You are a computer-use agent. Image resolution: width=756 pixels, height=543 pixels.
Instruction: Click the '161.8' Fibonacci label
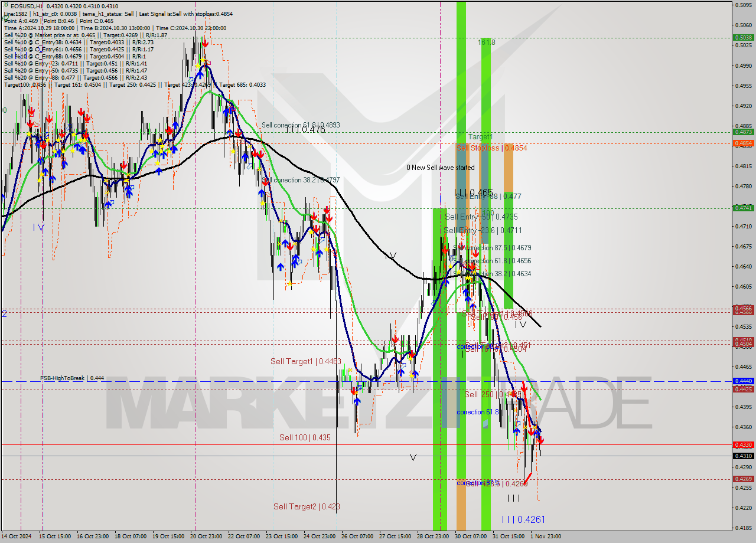(x=486, y=42)
